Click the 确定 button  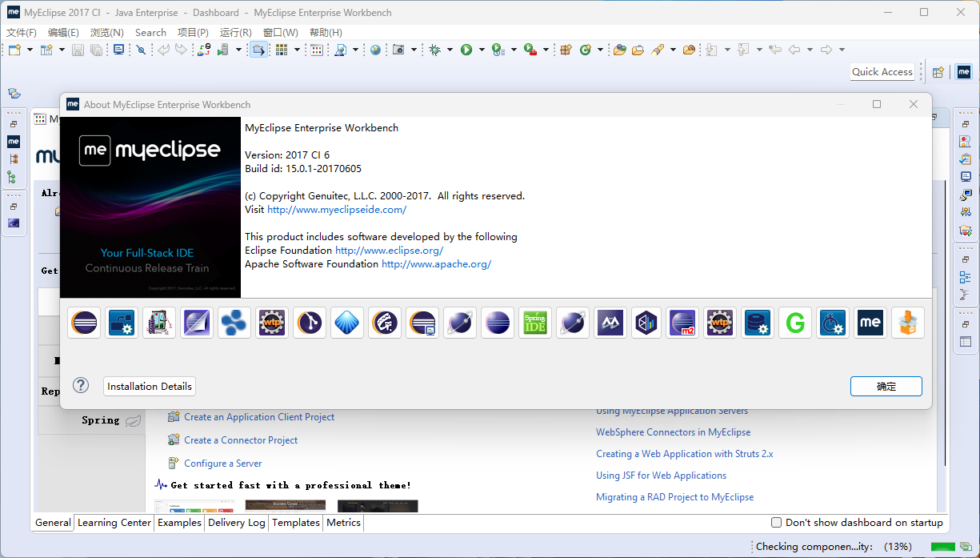click(886, 386)
